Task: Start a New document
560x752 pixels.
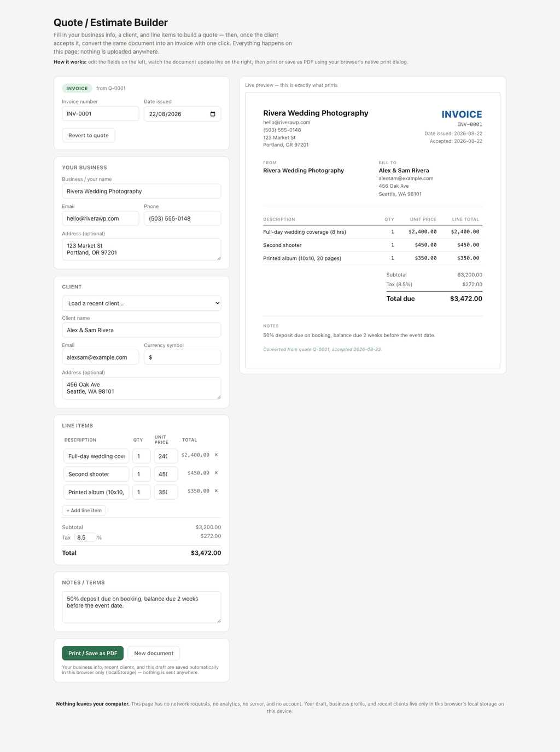Action: 154,653
